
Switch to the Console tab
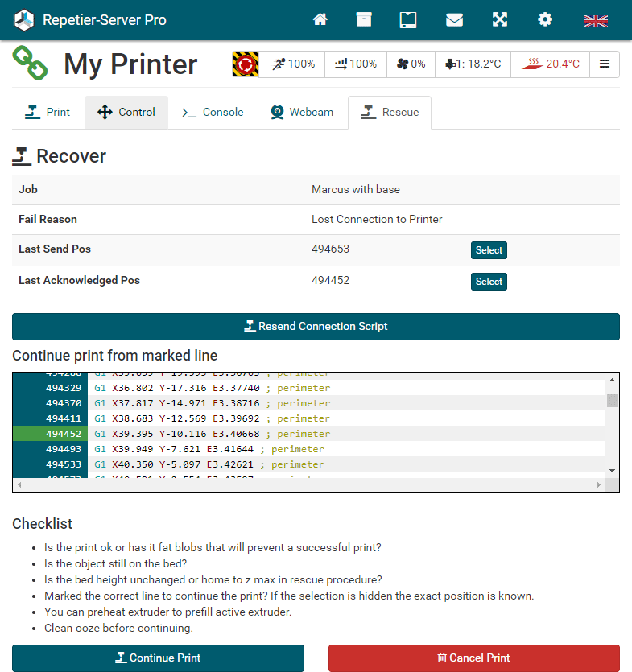click(213, 112)
